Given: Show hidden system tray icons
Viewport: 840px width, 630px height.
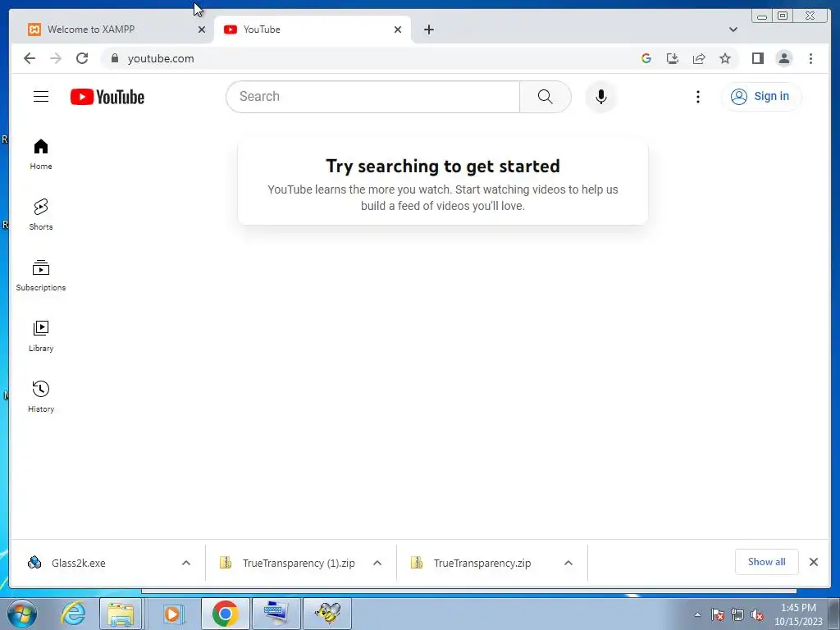Looking at the screenshot, I should point(697,615).
